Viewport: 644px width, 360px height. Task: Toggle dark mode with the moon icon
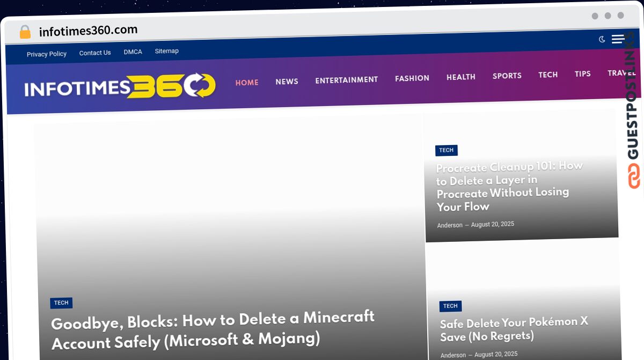(x=602, y=39)
